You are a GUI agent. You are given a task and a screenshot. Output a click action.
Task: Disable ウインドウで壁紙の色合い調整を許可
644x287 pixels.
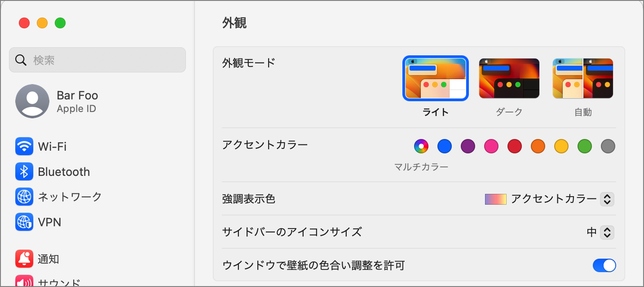[604, 265]
